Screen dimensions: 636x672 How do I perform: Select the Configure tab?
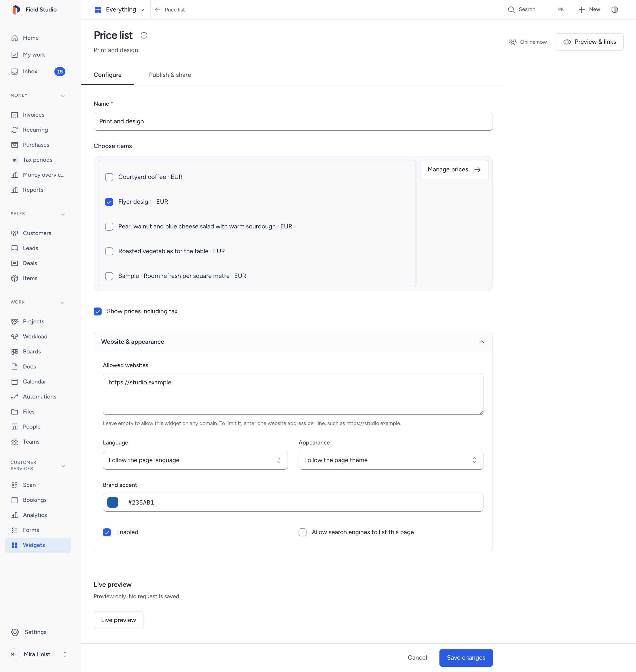tap(108, 75)
